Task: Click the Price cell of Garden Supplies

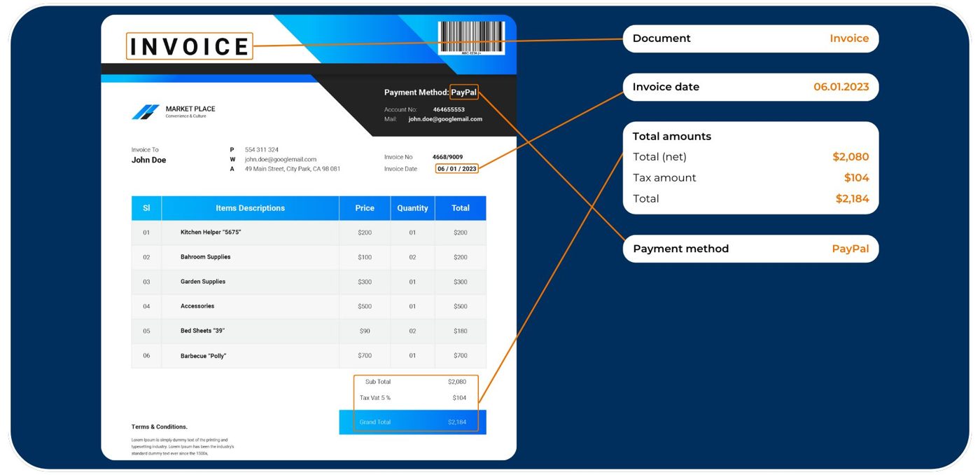Action: [x=365, y=282]
